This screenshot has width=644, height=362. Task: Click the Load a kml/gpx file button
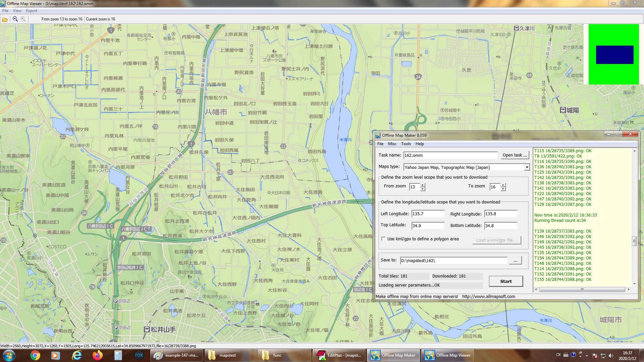pyautogui.click(x=496, y=240)
